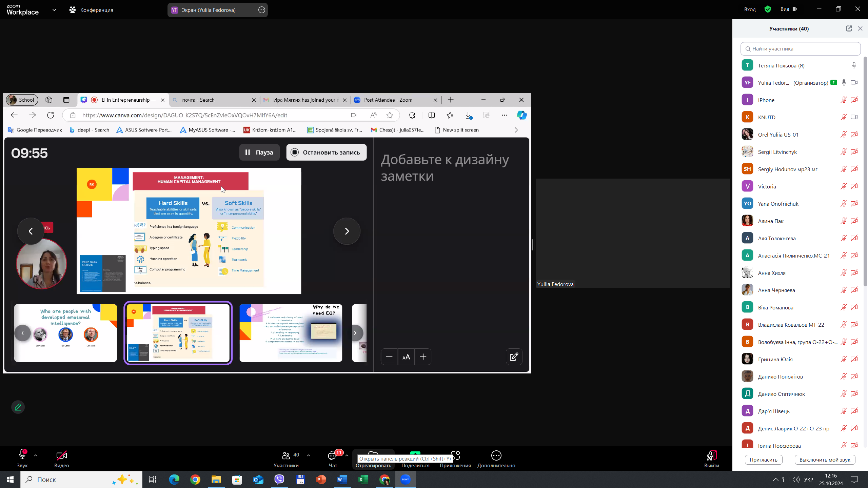Toggle the Участники panel button

pyautogui.click(x=286, y=456)
